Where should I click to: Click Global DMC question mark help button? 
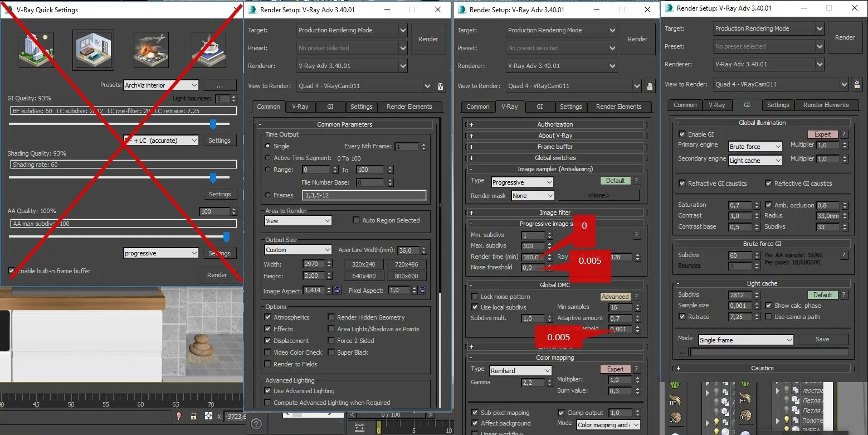click(x=636, y=297)
